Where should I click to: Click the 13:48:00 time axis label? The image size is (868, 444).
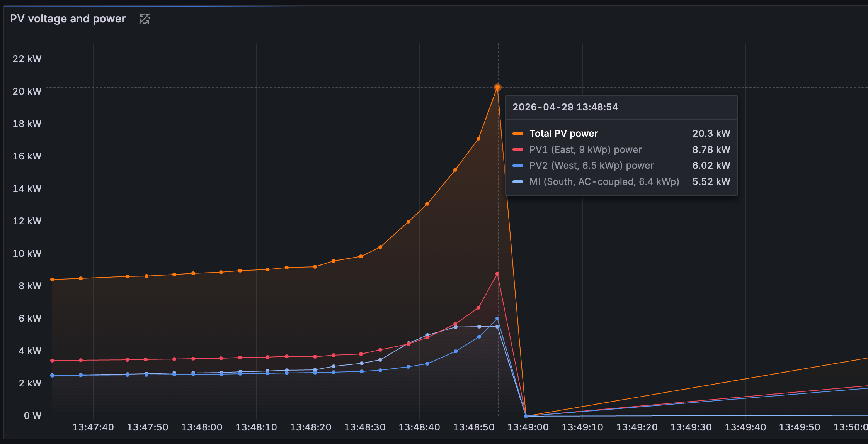[202, 427]
